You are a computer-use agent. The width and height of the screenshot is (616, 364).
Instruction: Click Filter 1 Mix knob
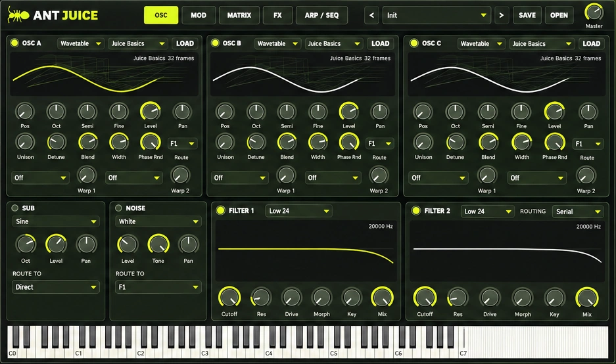coord(382,297)
